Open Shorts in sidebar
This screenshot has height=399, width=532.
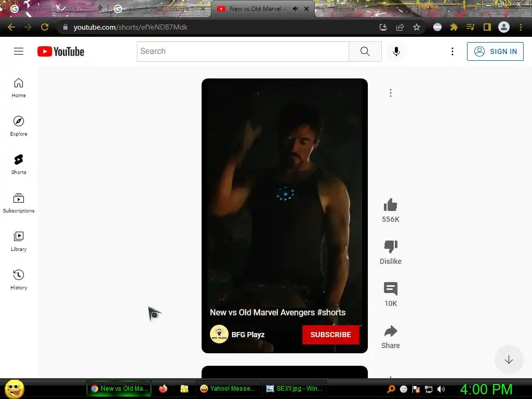[19, 165]
